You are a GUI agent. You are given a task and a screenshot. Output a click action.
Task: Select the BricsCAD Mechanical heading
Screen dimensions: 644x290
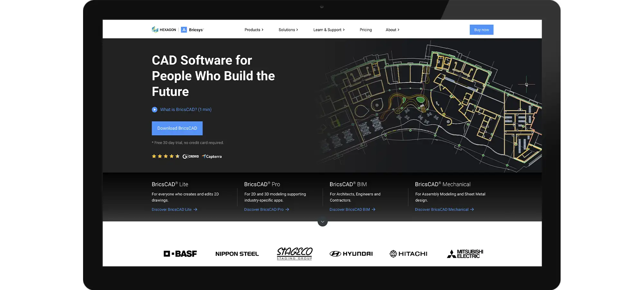click(442, 184)
